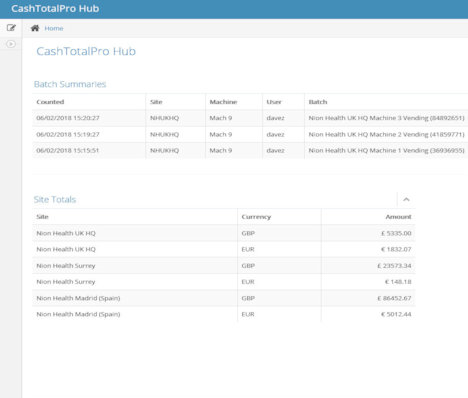
Task: Click Mach 9 cell in 15:15:51 row
Action: pyautogui.click(x=221, y=150)
